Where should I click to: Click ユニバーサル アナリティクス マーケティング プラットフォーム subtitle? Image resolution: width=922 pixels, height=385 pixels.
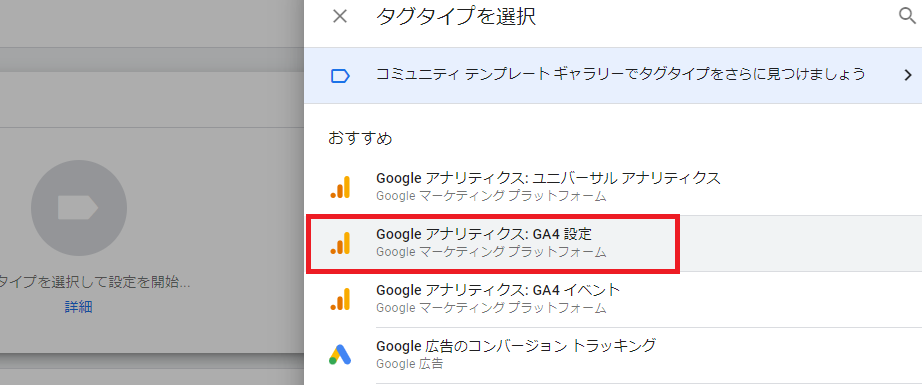(x=491, y=196)
